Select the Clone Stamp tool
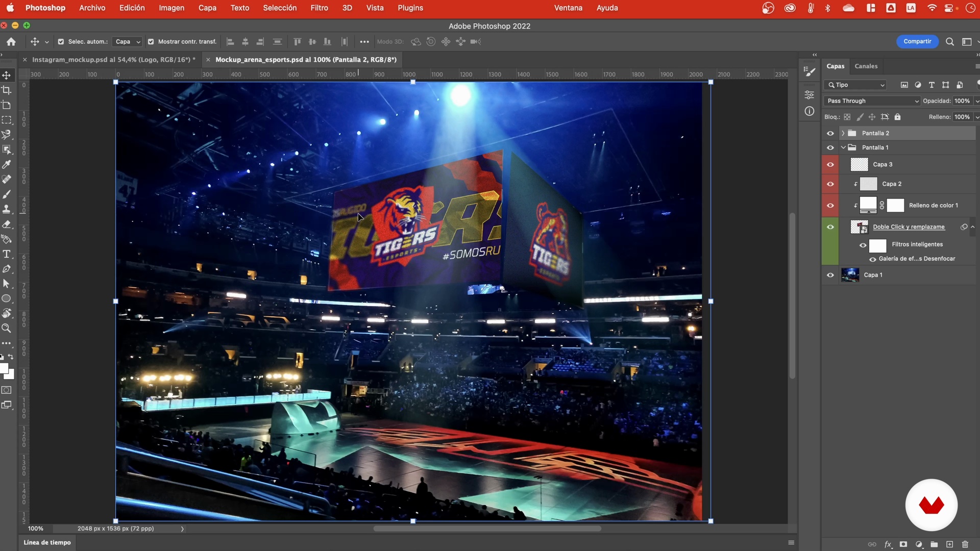The image size is (980, 551). [x=7, y=209]
